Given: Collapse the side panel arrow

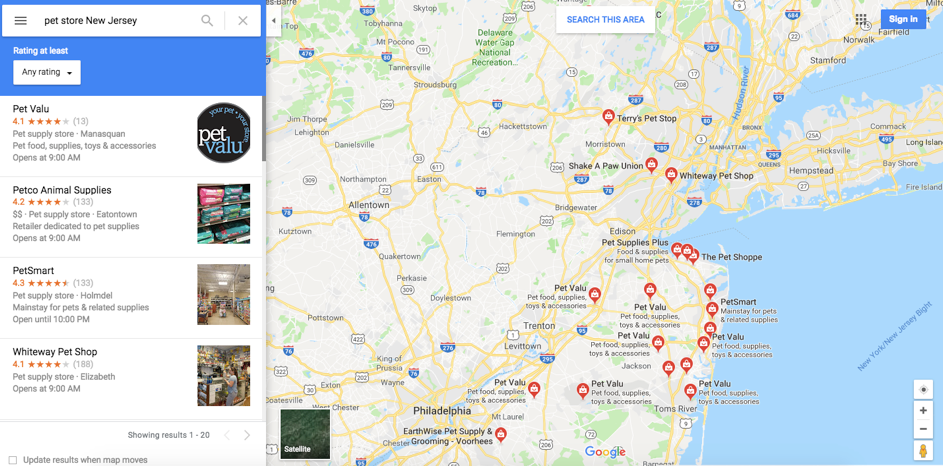Looking at the screenshot, I should click(x=274, y=20).
